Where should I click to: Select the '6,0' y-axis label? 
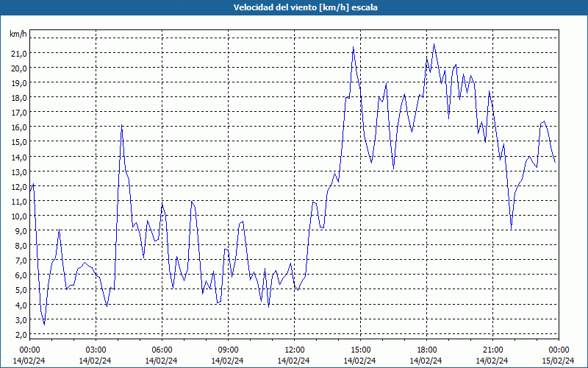click(21, 275)
